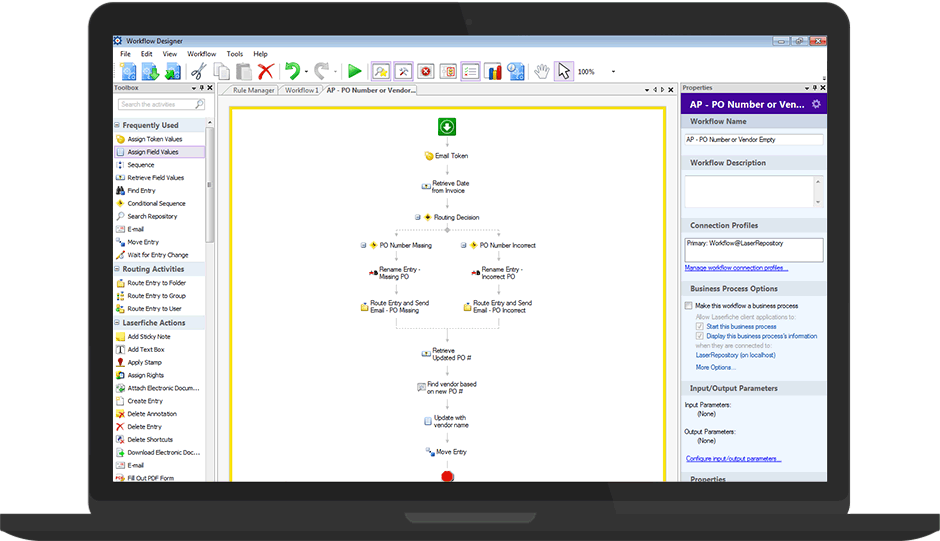Click Configure input/output parameters link
This screenshot has height=541, width=940.
click(733, 459)
